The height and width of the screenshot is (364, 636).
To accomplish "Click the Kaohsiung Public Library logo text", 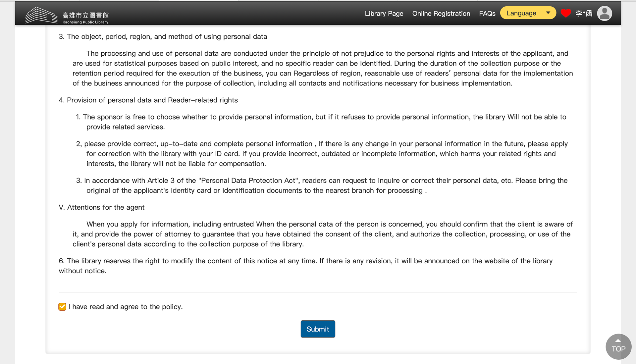I will [85, 18].
